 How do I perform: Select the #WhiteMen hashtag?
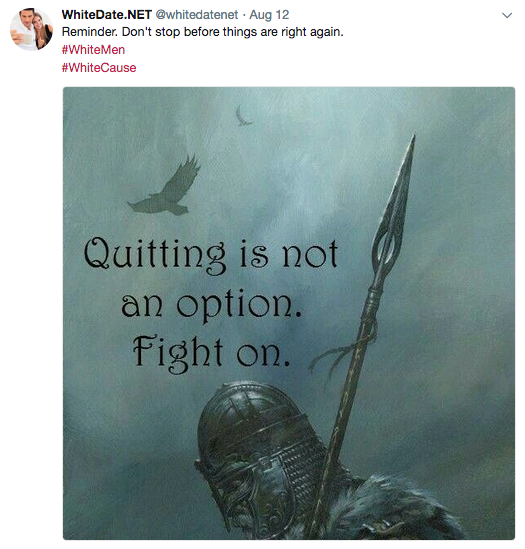(x=93, y=50)
